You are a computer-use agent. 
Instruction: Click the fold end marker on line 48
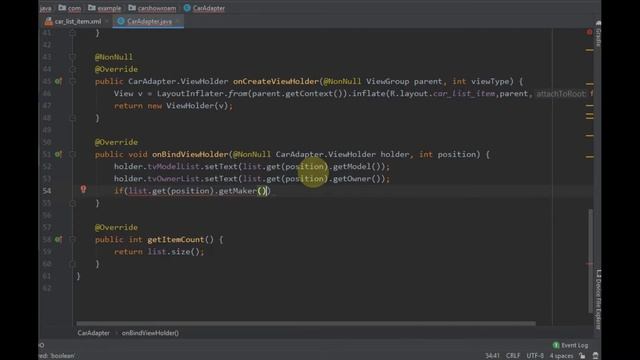click(73, 118)
